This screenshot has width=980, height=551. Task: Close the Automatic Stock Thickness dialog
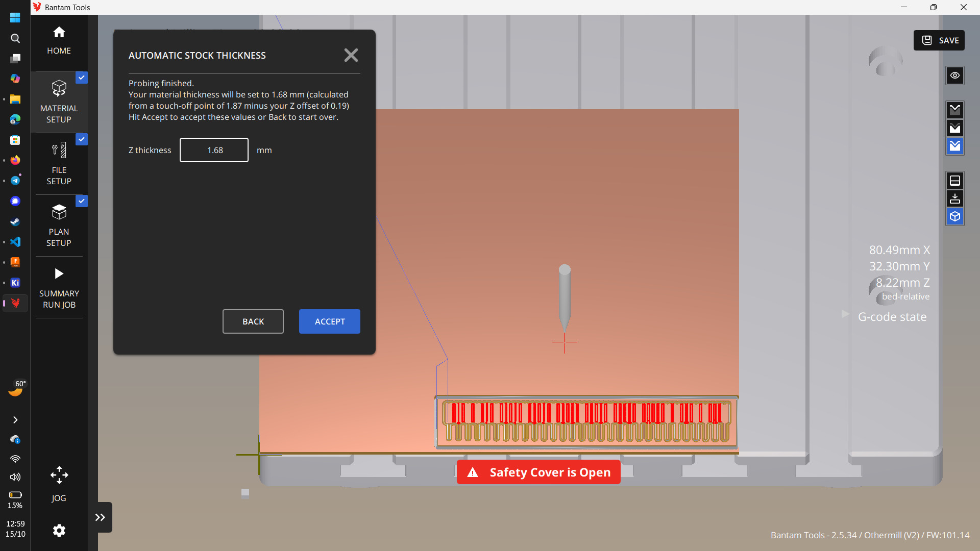coord(351,55)
